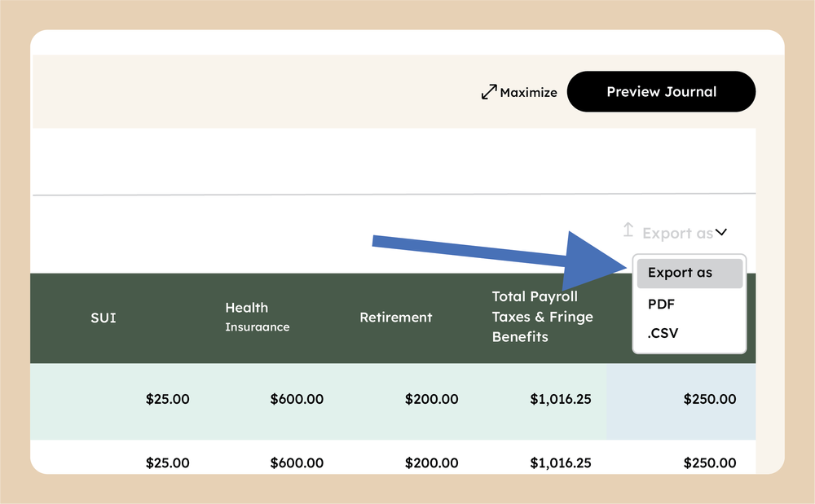815x504 pixels.
Task: Click the Maximize text label
Action: (528, 93)
